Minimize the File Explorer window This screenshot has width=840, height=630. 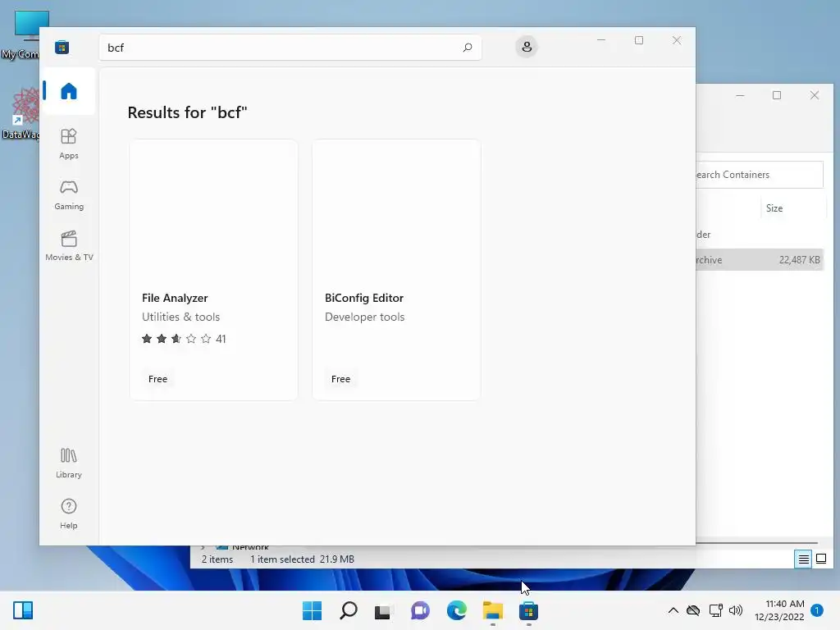point(740,95)
